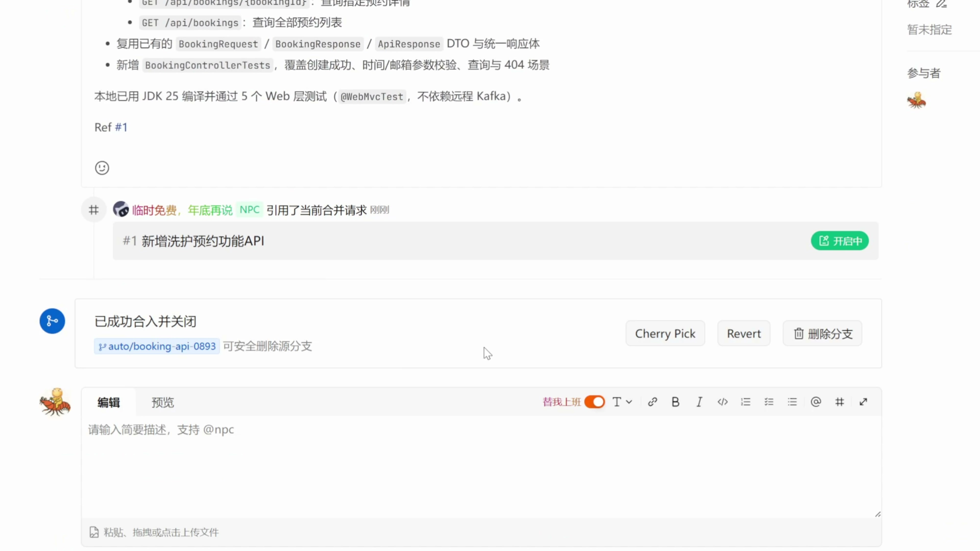Click the file upload icon
This screenshot has width=980, height=551.
click(x=94, y=532)
